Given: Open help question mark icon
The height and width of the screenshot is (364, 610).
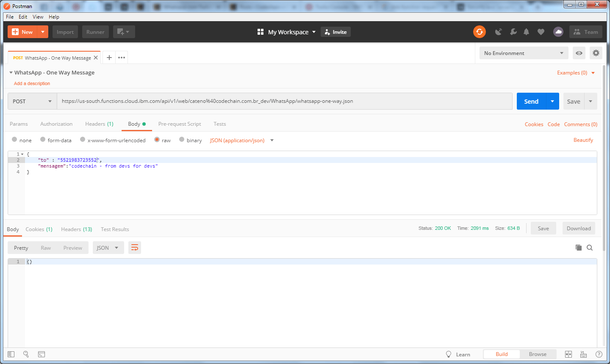Looking at the screenshot, I should tap(599, 354).
